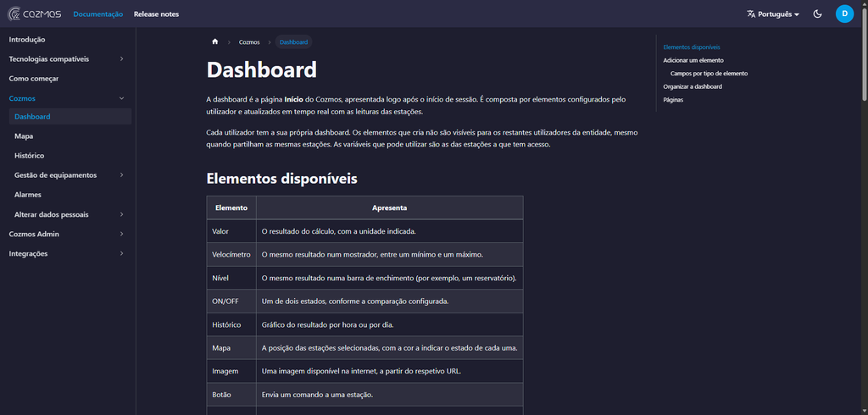The image size is (868, 415).
Task: Expand Alterar dados pessoais chevron
Action: [x=122, y=214]
